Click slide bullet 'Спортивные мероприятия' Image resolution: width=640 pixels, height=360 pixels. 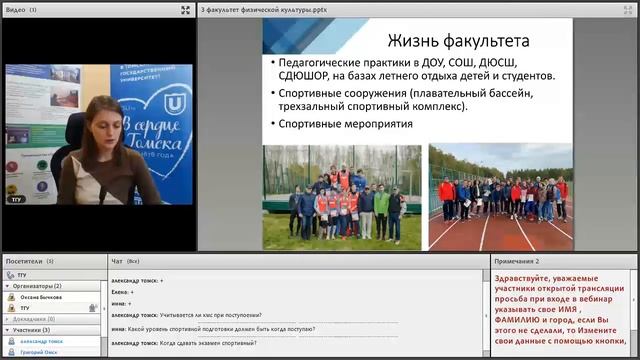pyautogui.click(x=345, y=124)
